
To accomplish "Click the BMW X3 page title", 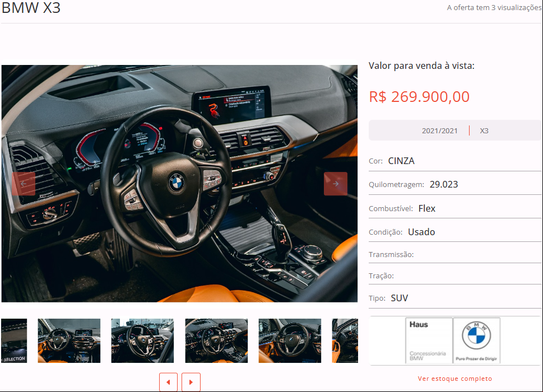I will pos(31,8).
